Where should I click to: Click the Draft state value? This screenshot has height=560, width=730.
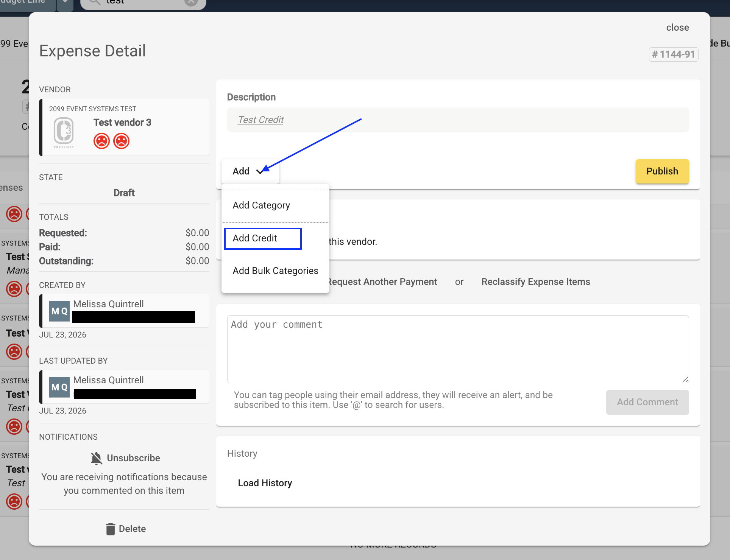point(124,193)
